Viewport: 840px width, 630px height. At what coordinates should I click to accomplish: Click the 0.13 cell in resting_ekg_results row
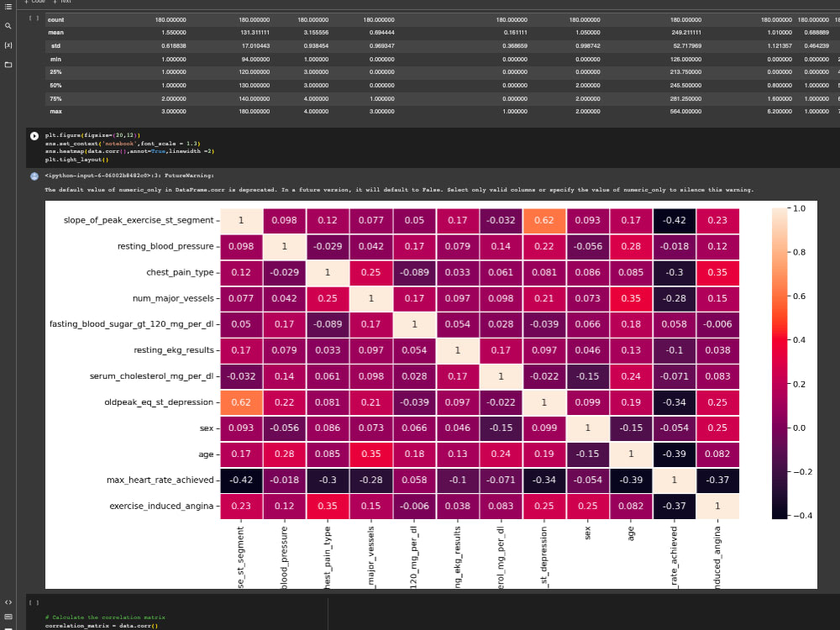click(631, 350)
